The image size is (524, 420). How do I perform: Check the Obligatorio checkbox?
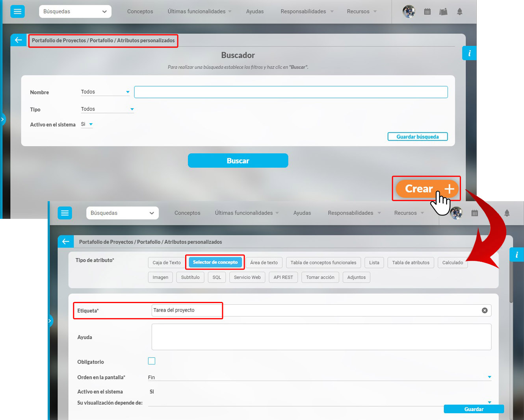click(152, 361)
